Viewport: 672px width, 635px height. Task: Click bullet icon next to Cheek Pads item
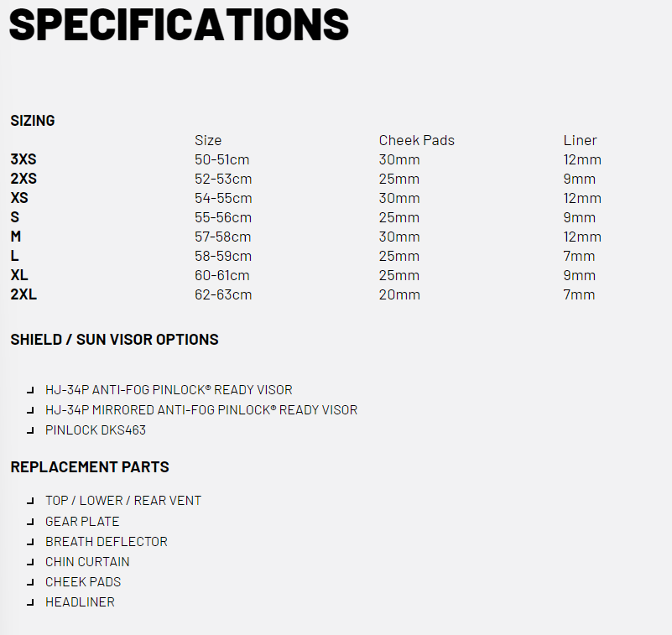(x=30, y=583)
